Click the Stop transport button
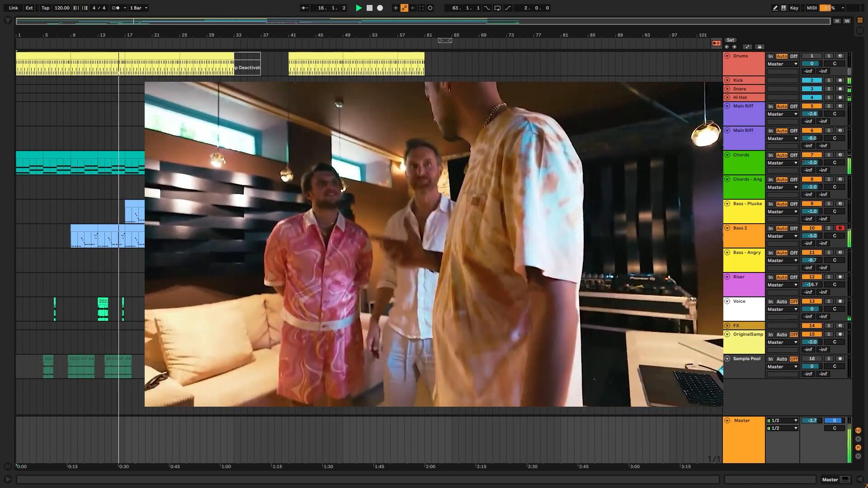The width and height of the screenshot is (868, 488). pos(369,8)
